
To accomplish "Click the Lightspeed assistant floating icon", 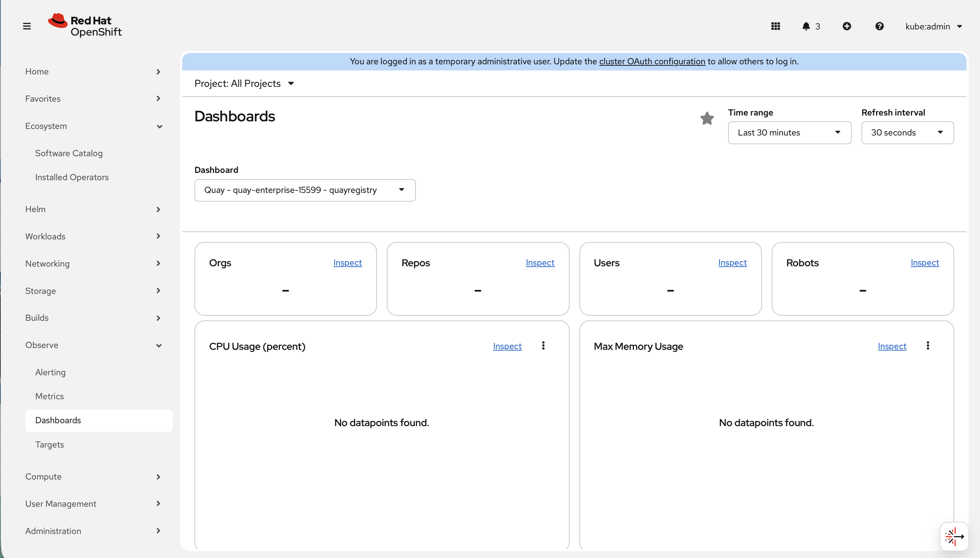I will pos(953,536).
